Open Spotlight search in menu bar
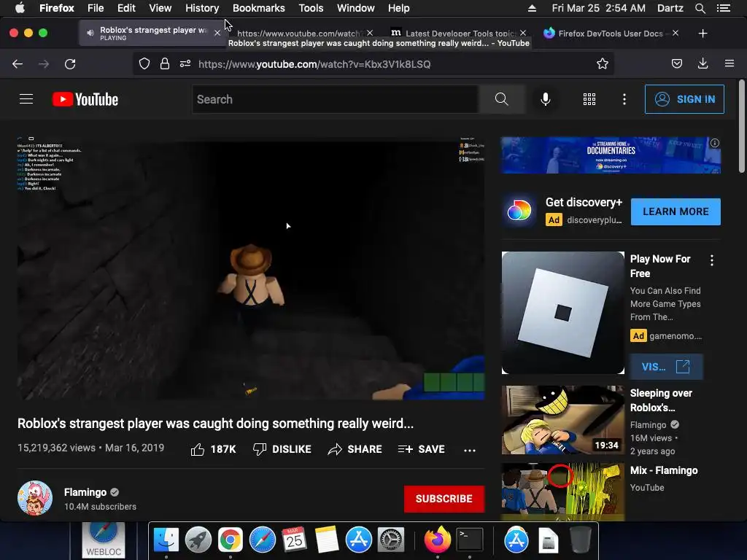747x560 pixels. [x=700, y=8]
